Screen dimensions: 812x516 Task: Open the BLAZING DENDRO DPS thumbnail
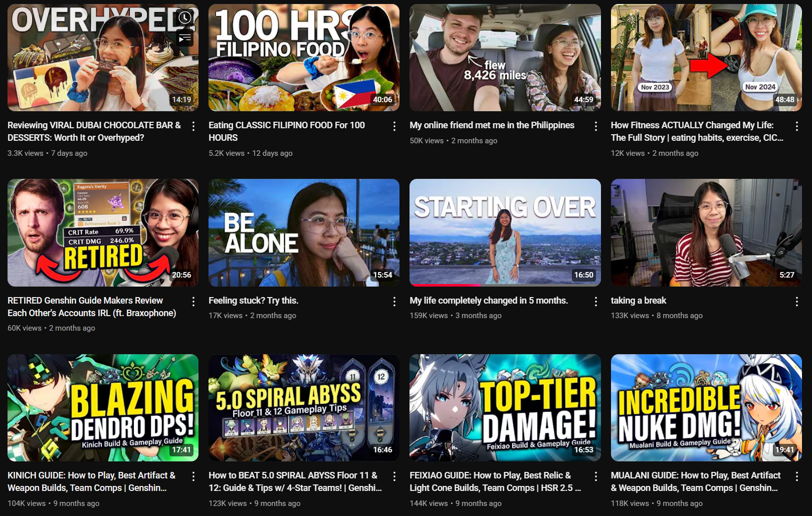tap(103, 408)
